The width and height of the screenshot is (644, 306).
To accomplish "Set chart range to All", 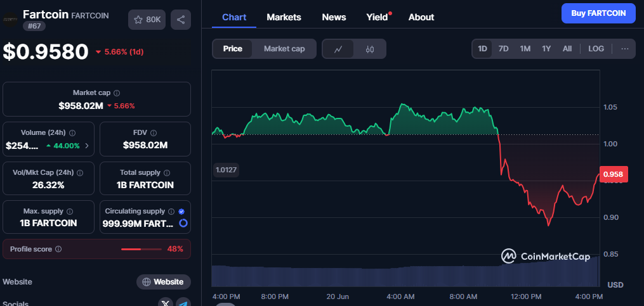I will 567,49.
